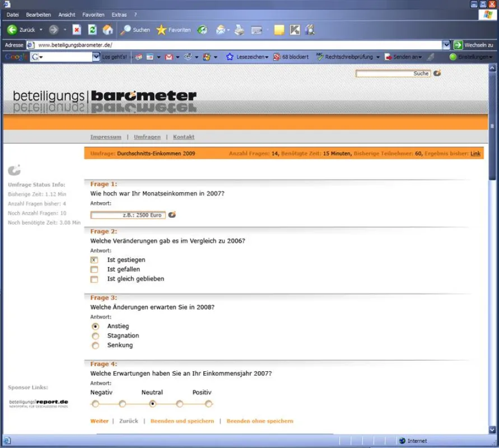Viewport: 499px width, 448px height.
Task: Click the Google toolbar highlighter pen icon
Action: (x=431, y=57)
